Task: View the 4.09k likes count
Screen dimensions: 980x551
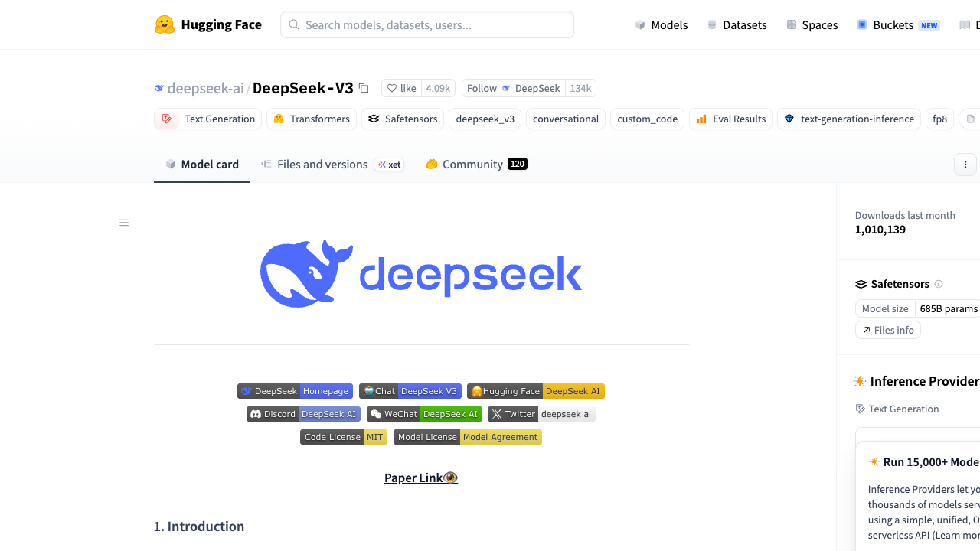Action: (x=438, y=88)
